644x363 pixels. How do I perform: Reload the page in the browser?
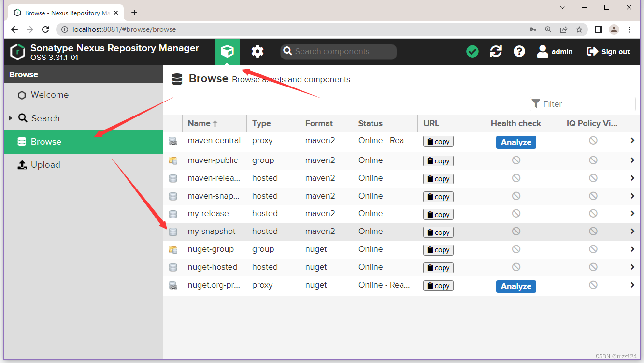(45, 29)
